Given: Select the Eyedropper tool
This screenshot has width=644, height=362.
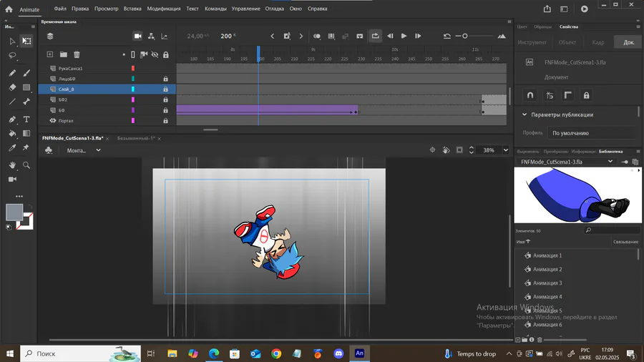Looking at the screenshot, I should [12, 148].
